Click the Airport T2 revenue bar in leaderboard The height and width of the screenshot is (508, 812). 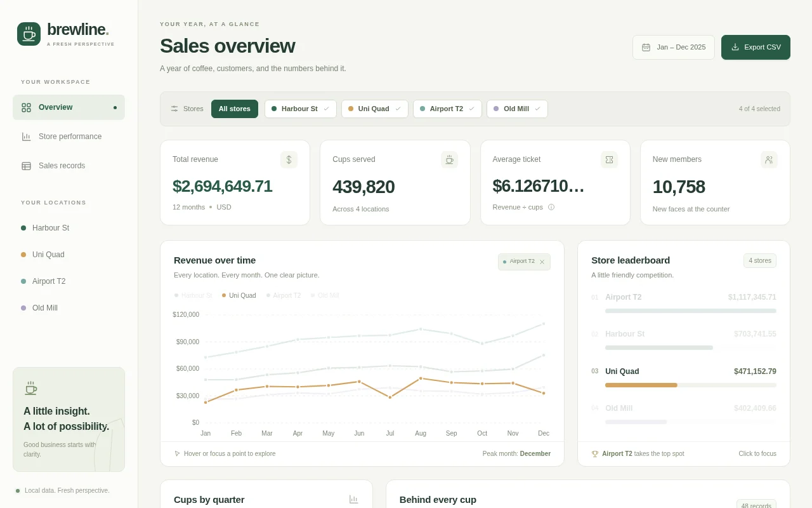[691, 311]
